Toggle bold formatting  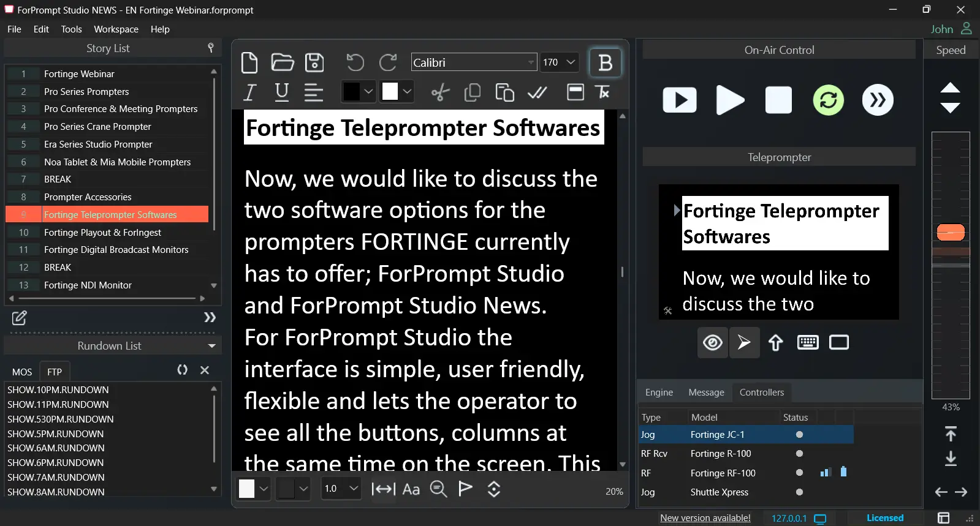605,62
